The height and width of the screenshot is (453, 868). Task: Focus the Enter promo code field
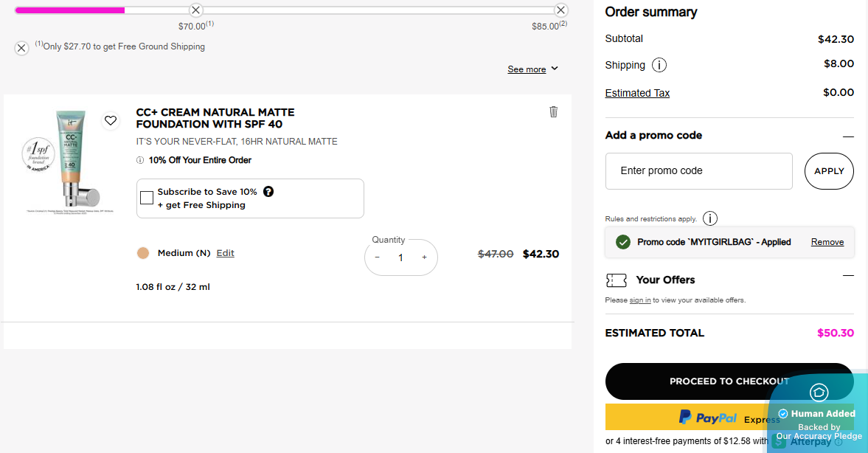click(698, 171)
